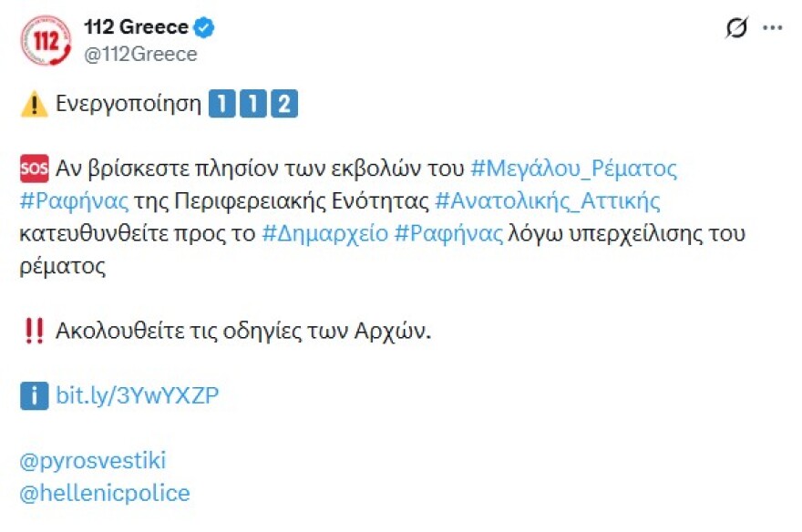Click the blue information emoji icon
Screen dimensions: 802x532
pyautogui.click(x=34, y=395)
